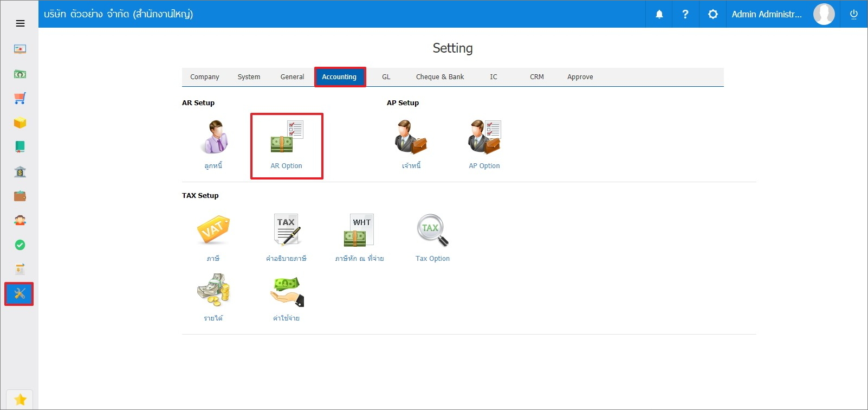Image resolution: width=868 pixels, height=410 pixels.
Task: Click the Setting page title
Action: pos(452,48)
